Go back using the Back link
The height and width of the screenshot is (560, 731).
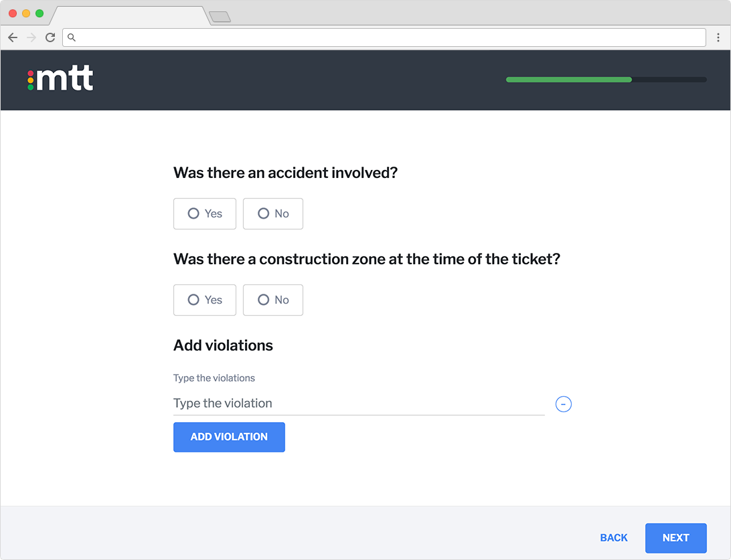613,538
